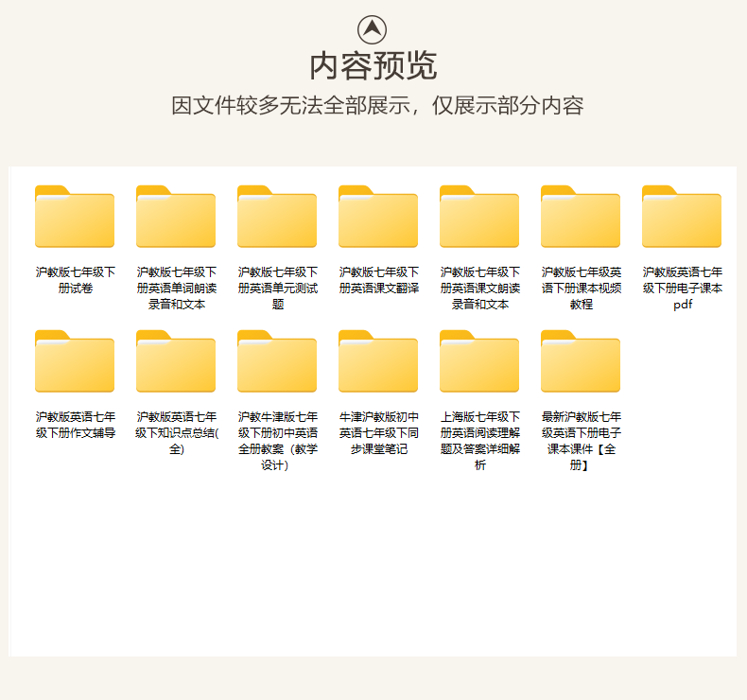Click label 沪教版七年级下册英语单词朗读录音和文本
Image resolution: width=747 pixels, height=700 pixels.
pos(176,289)
